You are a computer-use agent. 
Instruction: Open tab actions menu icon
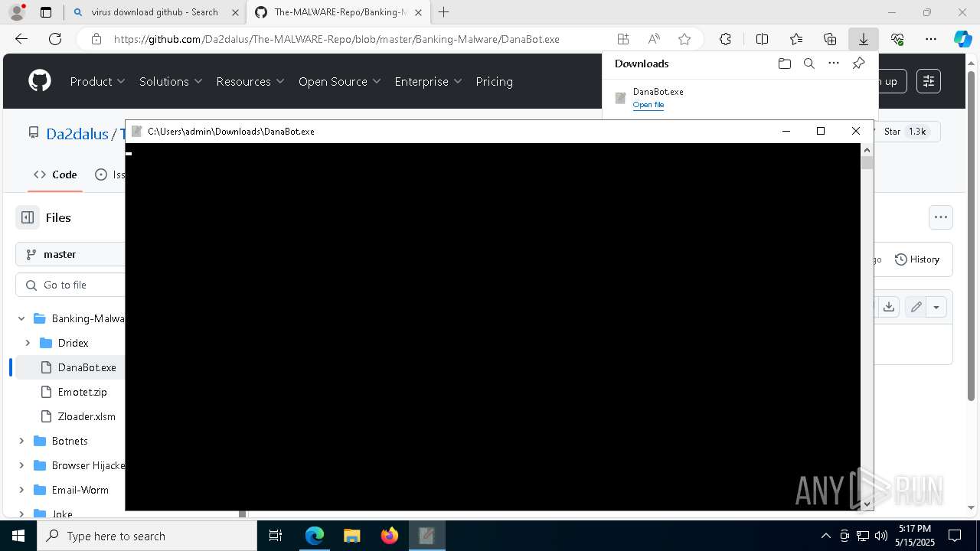tap(46, 12)
